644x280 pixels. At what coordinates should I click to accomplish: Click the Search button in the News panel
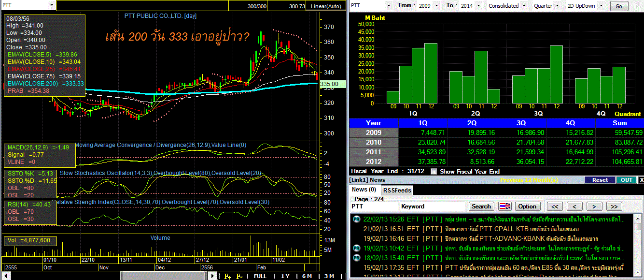coord(481,206)
